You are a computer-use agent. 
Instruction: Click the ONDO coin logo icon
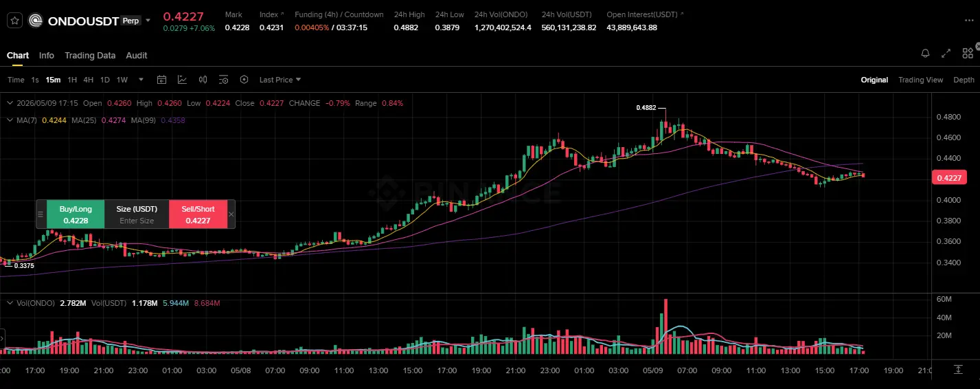point(36,21)
